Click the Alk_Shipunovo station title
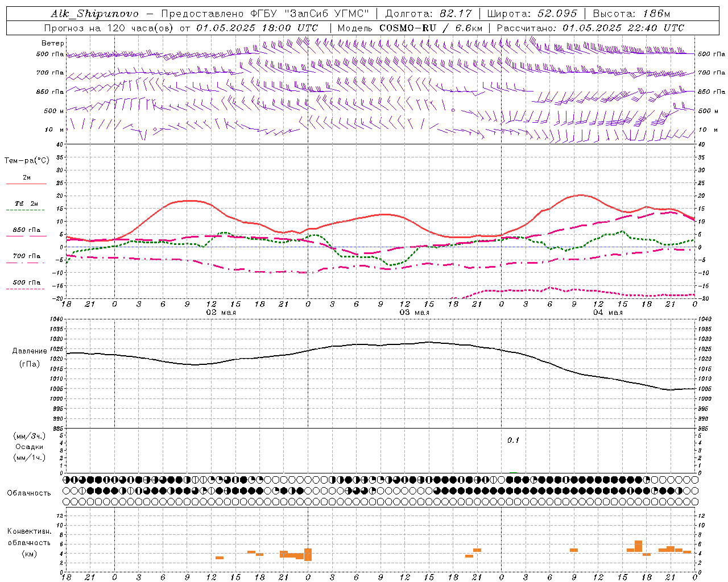 tap(94, 14)
